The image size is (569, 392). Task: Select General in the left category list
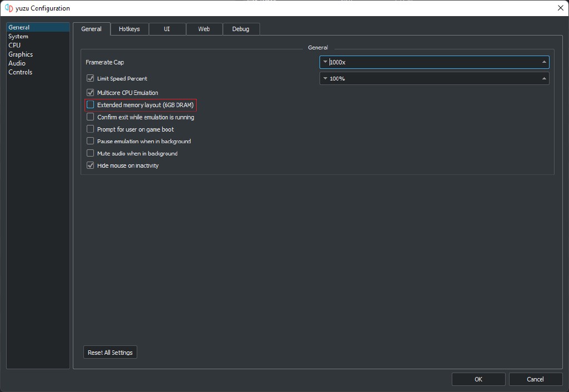[38, 27]
